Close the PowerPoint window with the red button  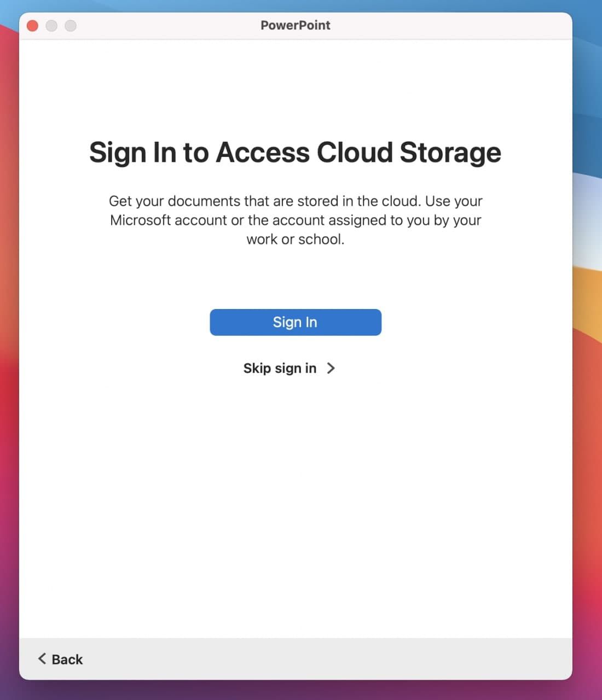click(33, 26)
